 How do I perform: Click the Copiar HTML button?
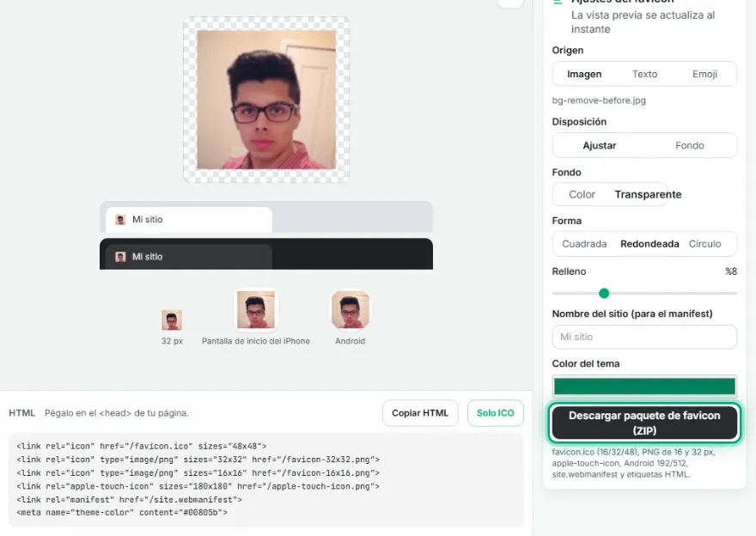pos(420,413)
